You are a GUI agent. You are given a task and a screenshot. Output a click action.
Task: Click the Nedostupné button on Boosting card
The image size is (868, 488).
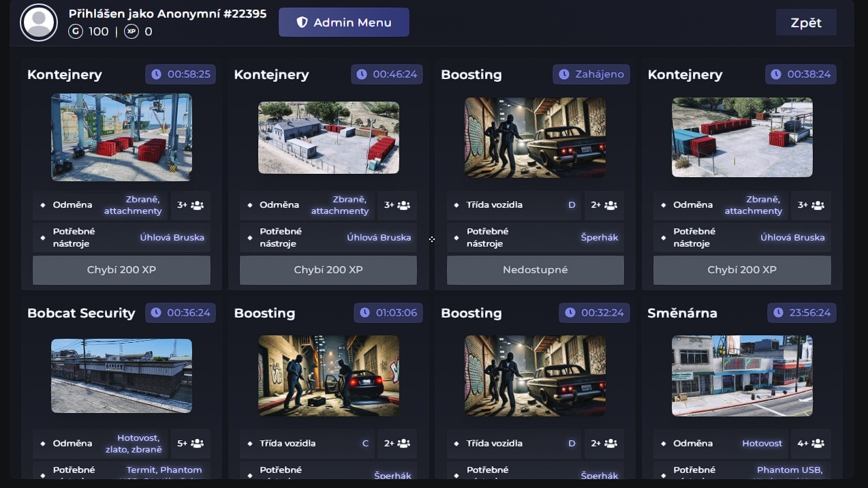pos(535,270)
